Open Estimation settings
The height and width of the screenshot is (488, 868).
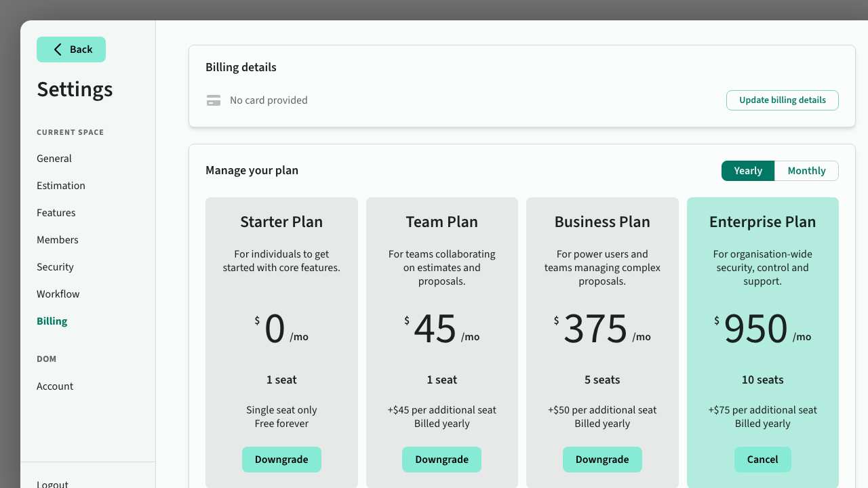pos(61,186)
